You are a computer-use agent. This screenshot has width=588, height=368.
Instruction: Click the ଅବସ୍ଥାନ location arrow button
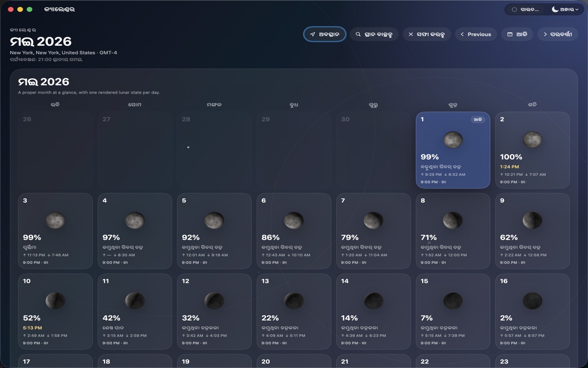point(324,34)
